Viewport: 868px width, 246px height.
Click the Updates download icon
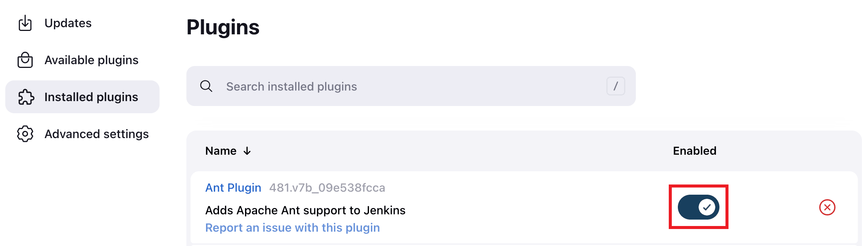click(x=25, y=23)
